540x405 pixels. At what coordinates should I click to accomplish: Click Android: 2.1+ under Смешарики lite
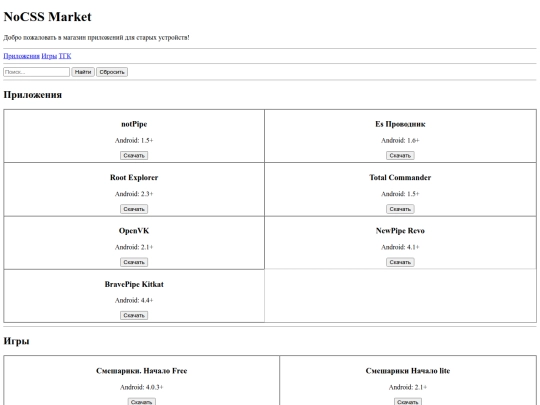[408, 387]
